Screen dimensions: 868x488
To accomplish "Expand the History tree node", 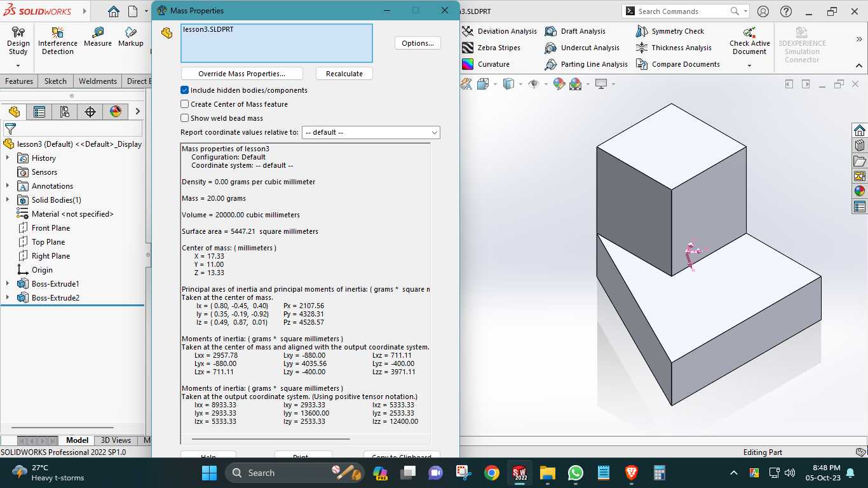I will pyautogui.click(x=8, y=158).
